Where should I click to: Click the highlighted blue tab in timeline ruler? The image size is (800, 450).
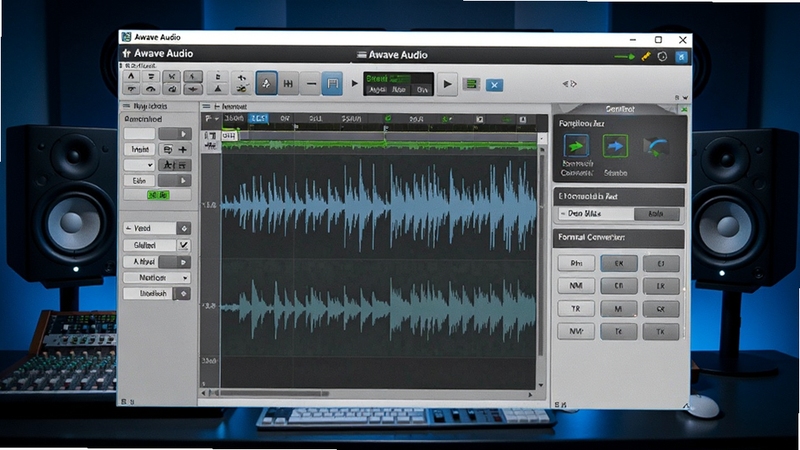[259, 119]
